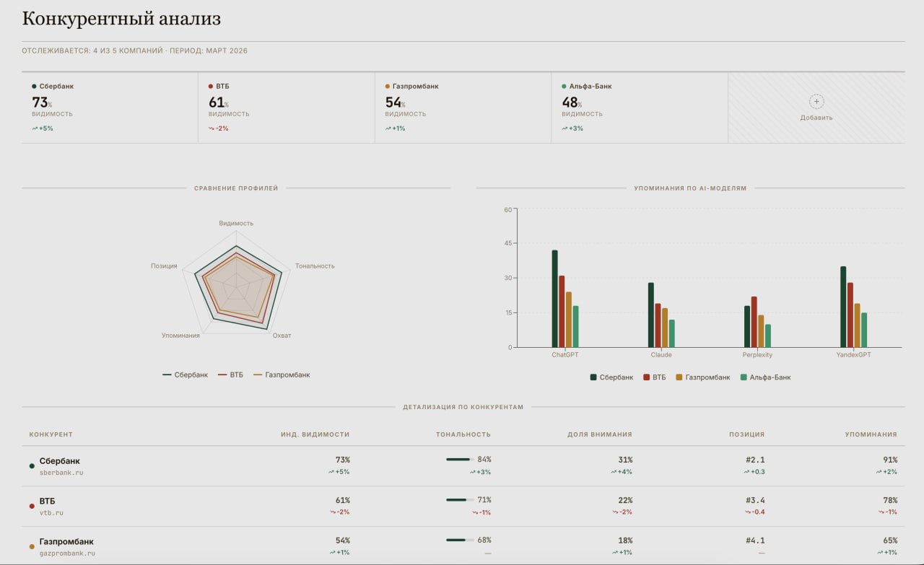Viewport: 924px width, 565px height.
Task: Click the plus icon in the add-company card
Action: (816, 102)
